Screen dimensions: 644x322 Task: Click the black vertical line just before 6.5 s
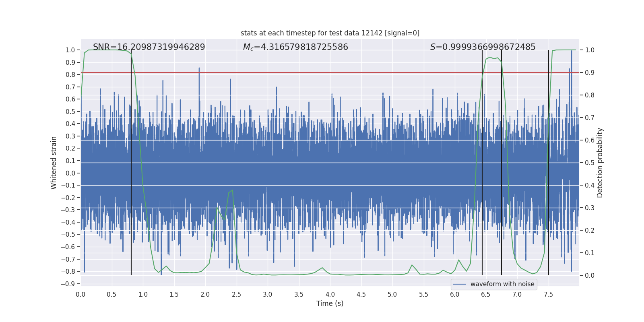[482, 161]
